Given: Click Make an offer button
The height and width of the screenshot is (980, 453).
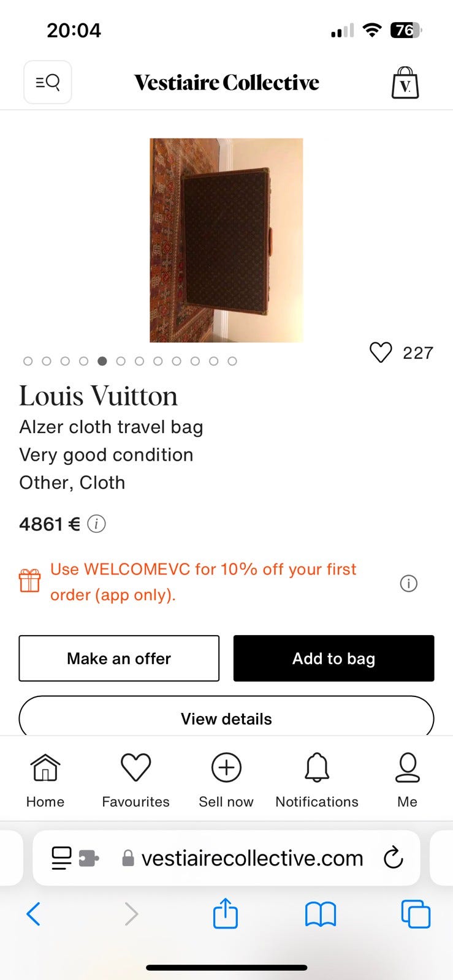Looking at the screenshot, I should click(119, 658).
